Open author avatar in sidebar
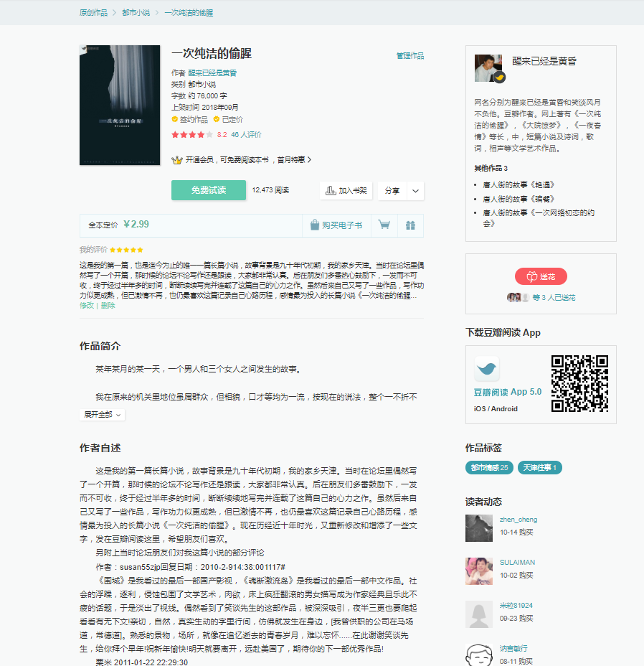 point(488,68)
